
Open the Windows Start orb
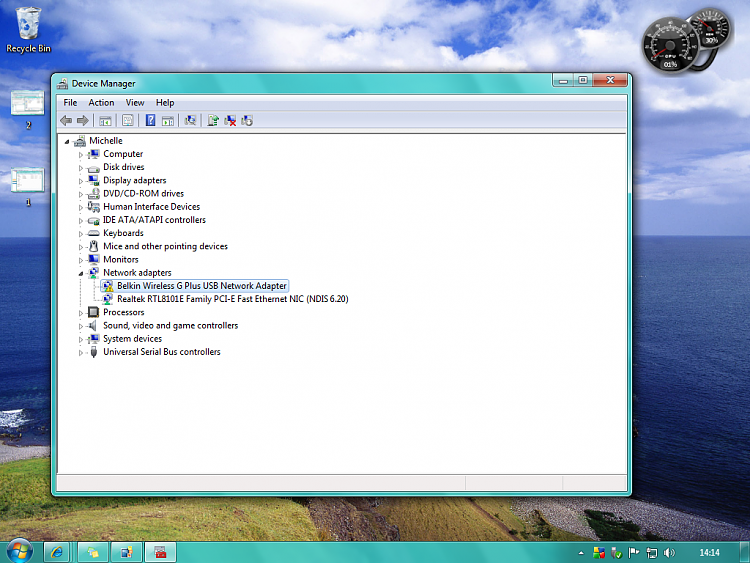20,551
